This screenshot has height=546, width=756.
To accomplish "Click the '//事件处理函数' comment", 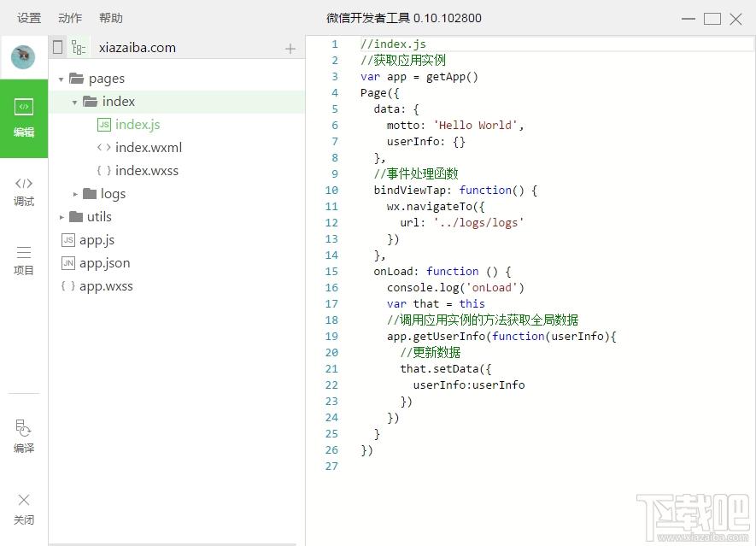I will pos(416,173).
